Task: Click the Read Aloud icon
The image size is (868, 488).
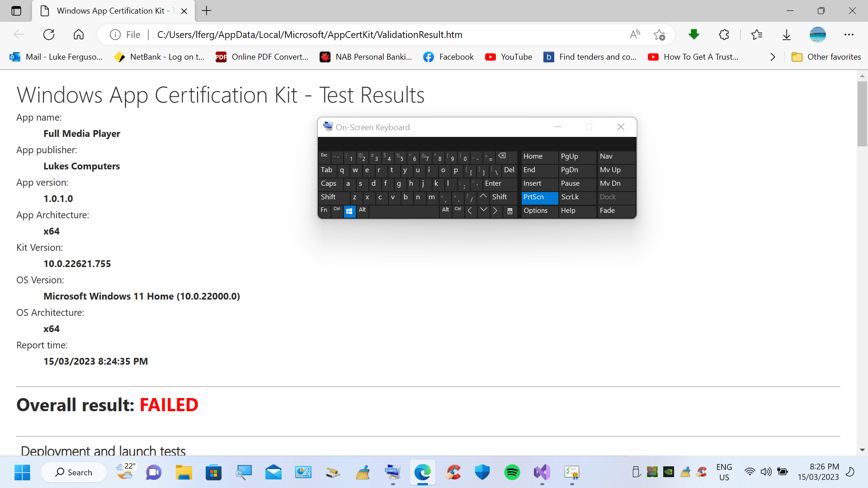Action: 635,35
